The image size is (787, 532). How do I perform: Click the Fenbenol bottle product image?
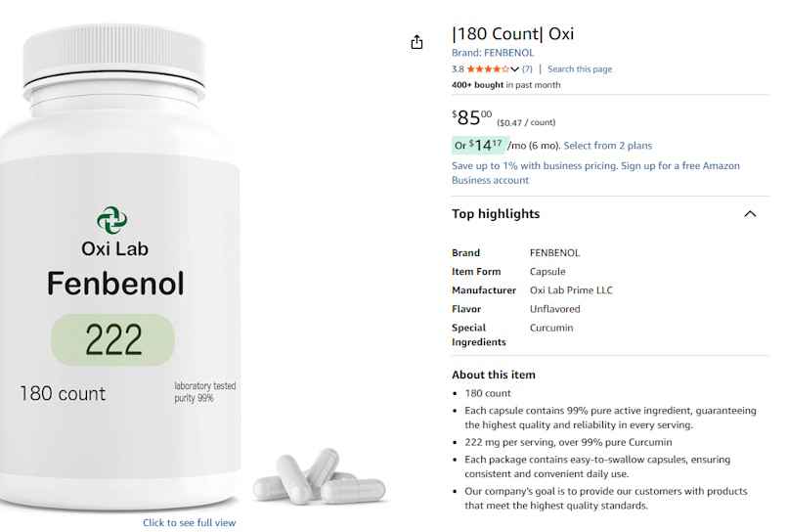click(119, 266)
